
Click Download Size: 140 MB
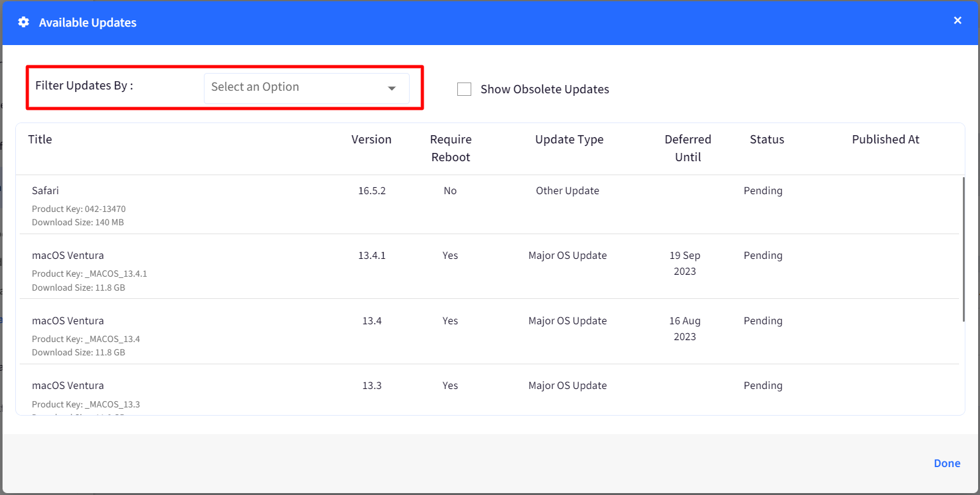point(77,223)
